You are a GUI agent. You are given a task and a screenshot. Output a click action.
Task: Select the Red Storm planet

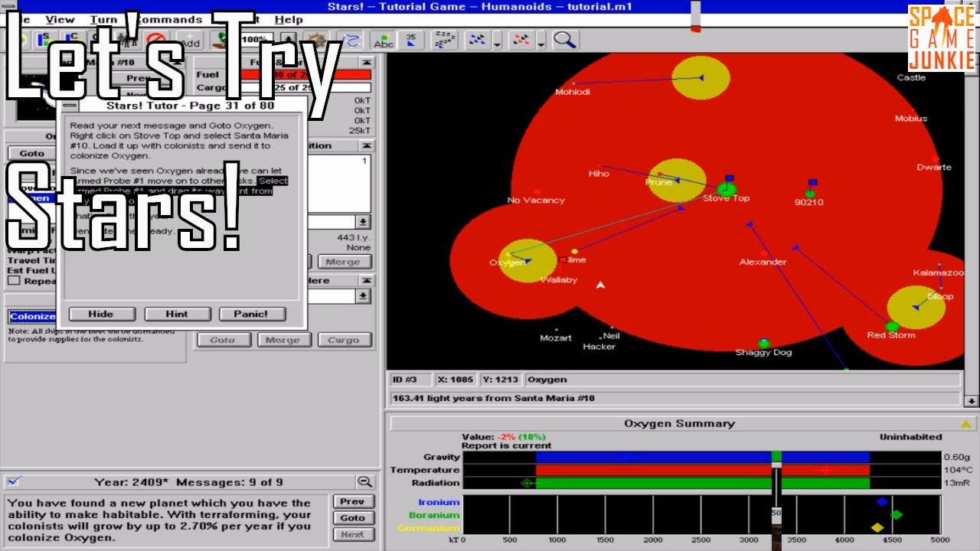(892, 327)
